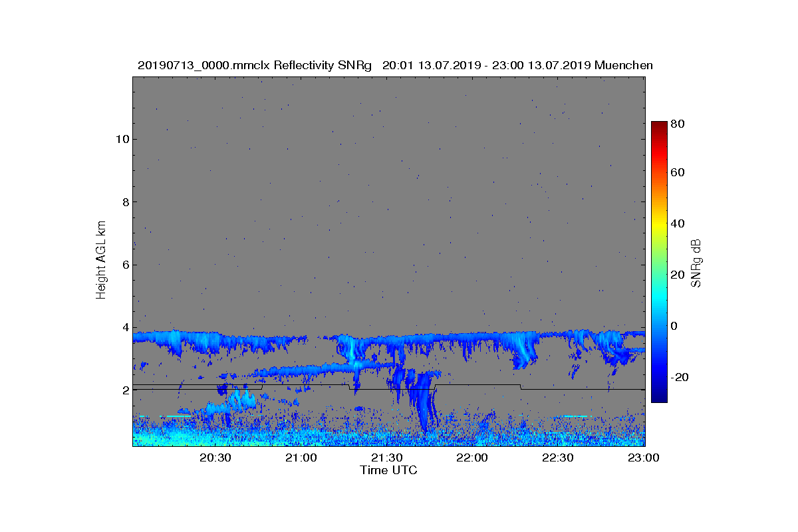Click the colorbar tick label -20
798x532 pixels.
click(680, 377)
